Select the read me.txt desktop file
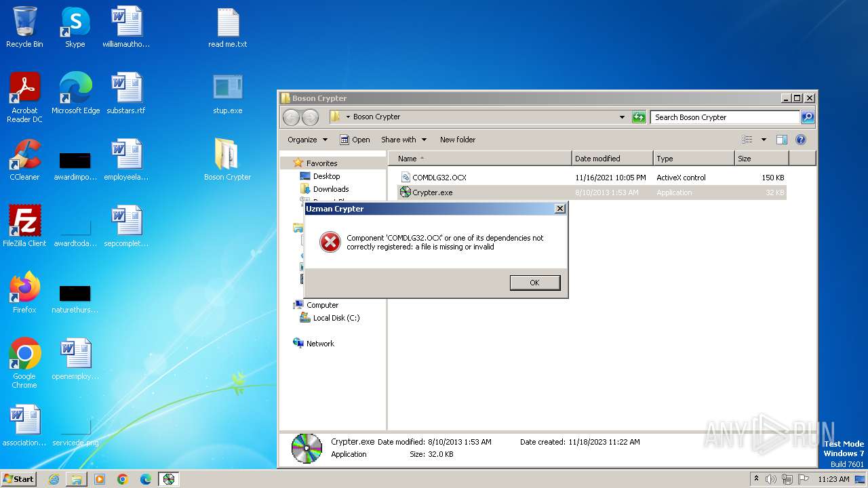The height and width of the screenshot is (488, 868). coord(228,28)
